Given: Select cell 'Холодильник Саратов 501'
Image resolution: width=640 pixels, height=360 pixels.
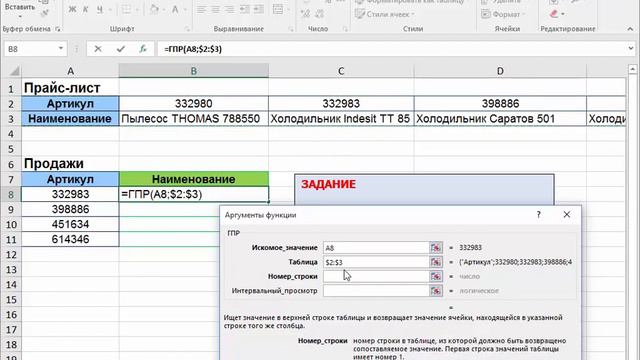Looking at the screenshot, I should 500,119.
